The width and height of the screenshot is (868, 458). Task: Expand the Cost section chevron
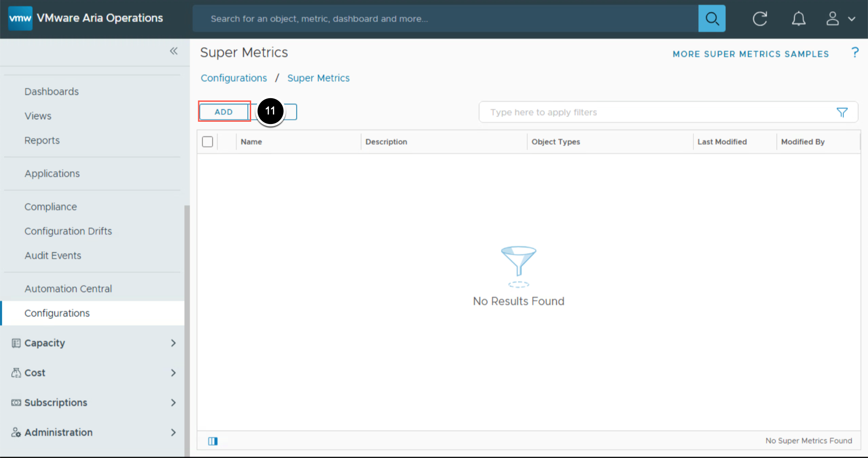[173, 373]
